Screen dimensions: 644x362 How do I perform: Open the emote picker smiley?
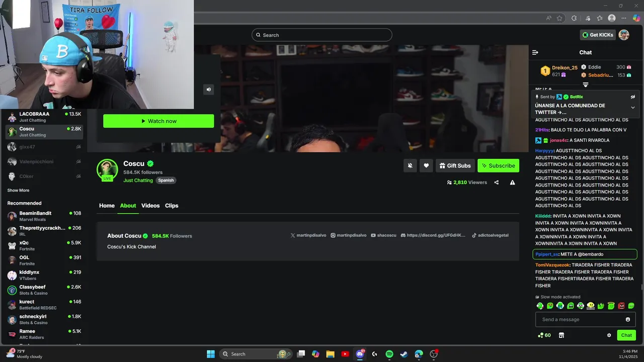point(628,319)
